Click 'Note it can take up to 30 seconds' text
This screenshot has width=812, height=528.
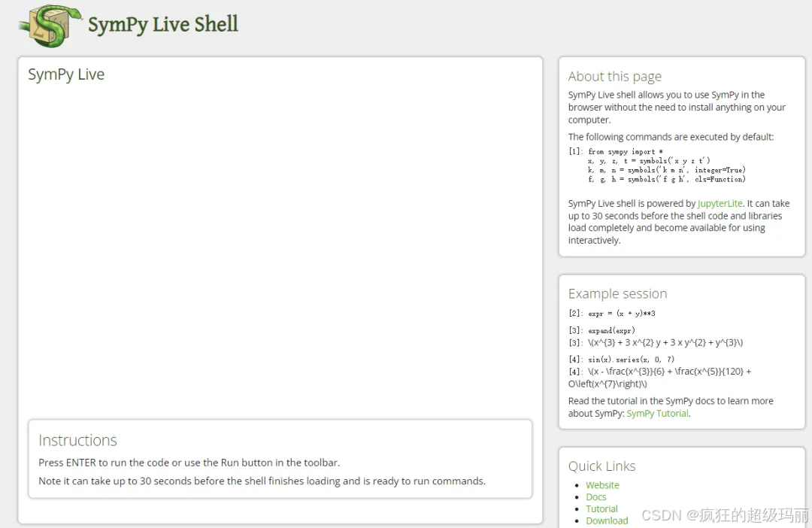coord(262,481)
